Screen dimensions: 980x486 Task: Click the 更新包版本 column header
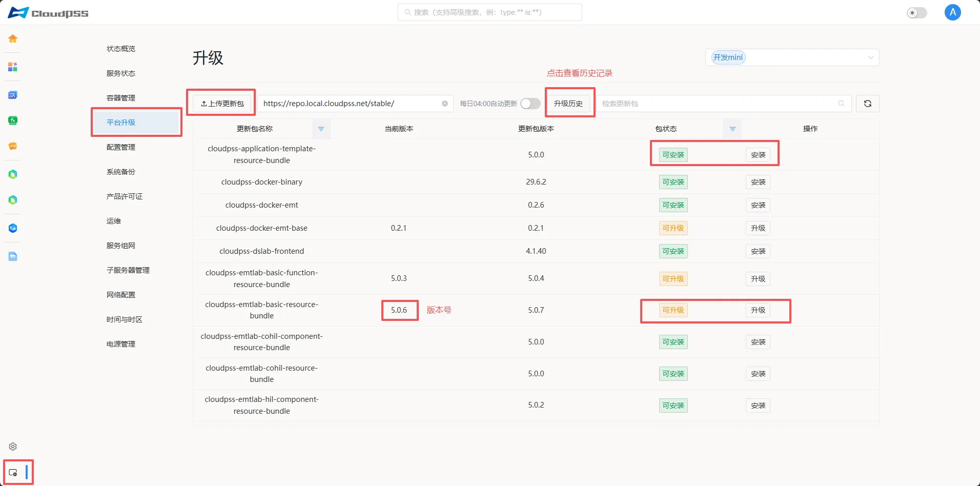coord(536,129)
